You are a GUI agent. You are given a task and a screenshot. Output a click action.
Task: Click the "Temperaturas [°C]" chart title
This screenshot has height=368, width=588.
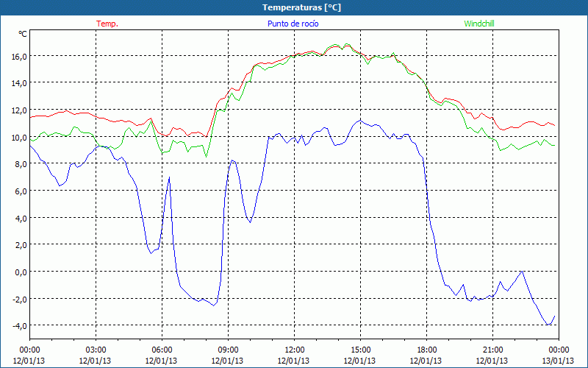point(301,7)
